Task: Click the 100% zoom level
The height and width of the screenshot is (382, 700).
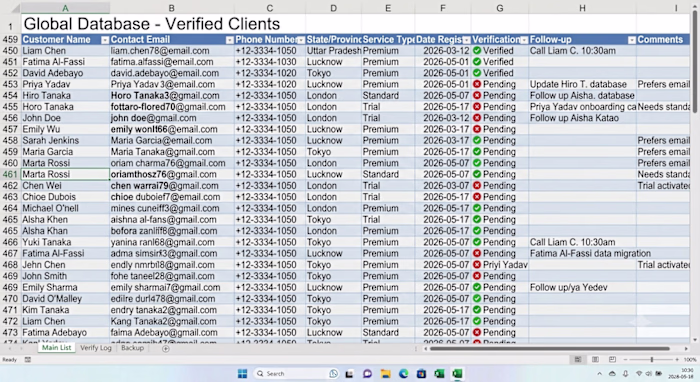Action: [x=690, y=360]
